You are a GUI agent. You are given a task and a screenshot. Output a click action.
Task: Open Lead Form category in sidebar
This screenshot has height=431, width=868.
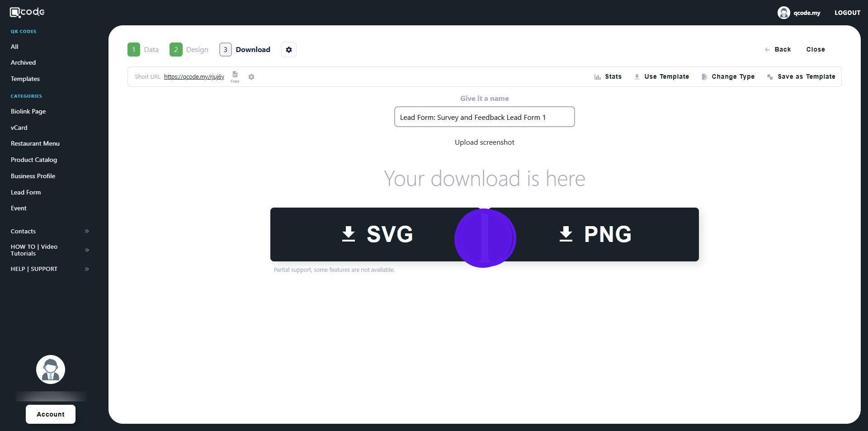[x=26, y=192]
